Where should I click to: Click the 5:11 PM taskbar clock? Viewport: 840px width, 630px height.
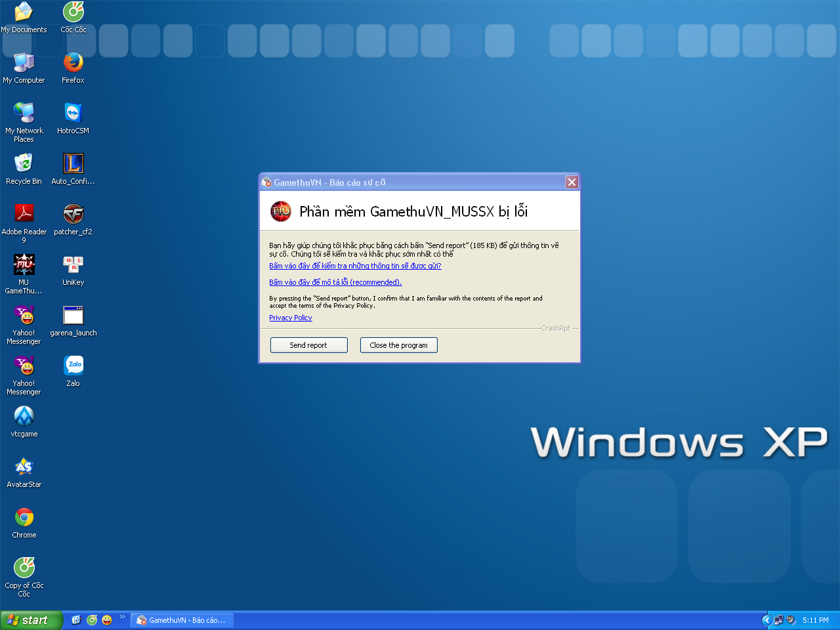pyautogui.click(x=815, y=620)
